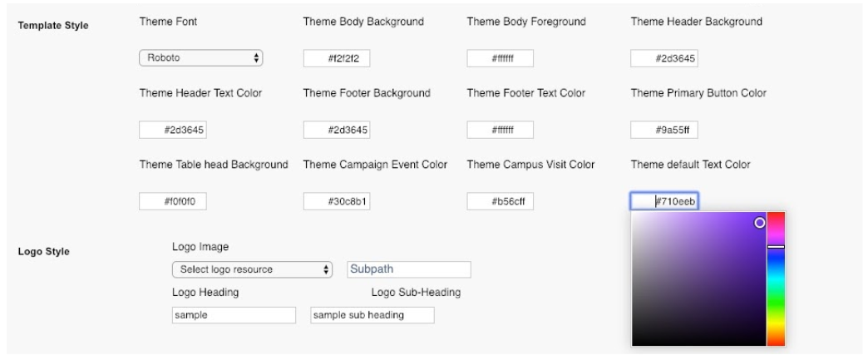Click the white hue slider marker
Image resolution: width=868 pixels, height=360 pixels.
pyautogui.click(x=776, y=247)
